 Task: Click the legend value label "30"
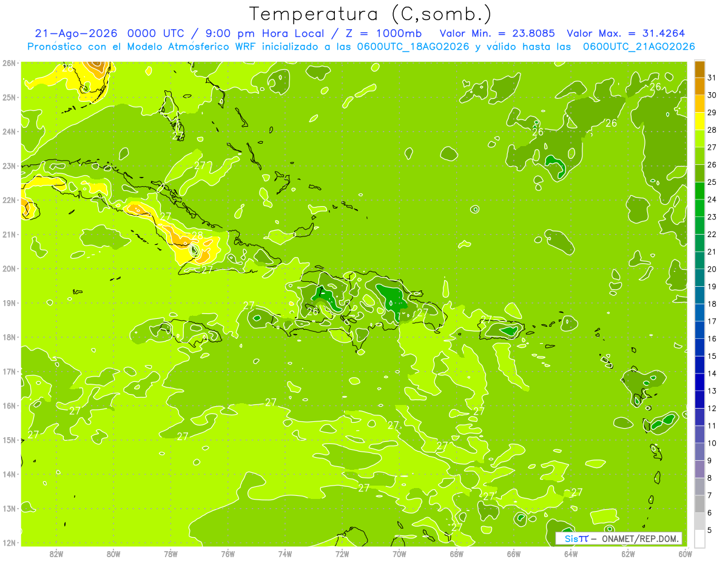pos(712,95)
